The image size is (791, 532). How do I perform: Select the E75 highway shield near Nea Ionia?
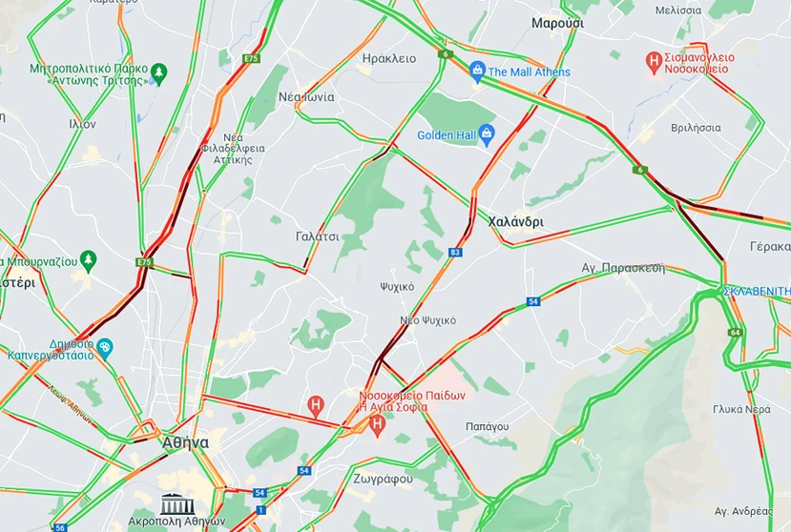[251, 58]
